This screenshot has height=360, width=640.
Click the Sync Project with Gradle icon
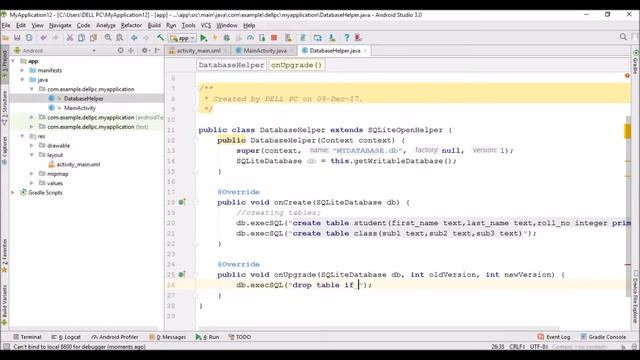303,38
